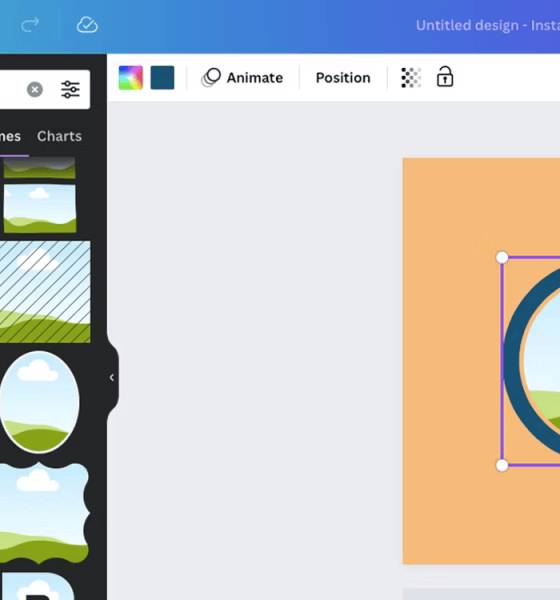The image size is (560, 600).
Task: Open the Position panel
Action: coord(343,78)
